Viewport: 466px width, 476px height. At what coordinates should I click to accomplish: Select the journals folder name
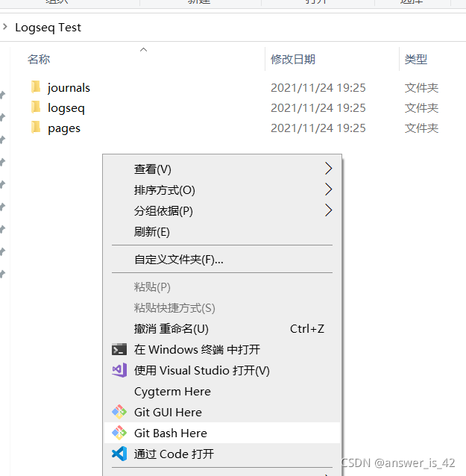tap(69, 88)
